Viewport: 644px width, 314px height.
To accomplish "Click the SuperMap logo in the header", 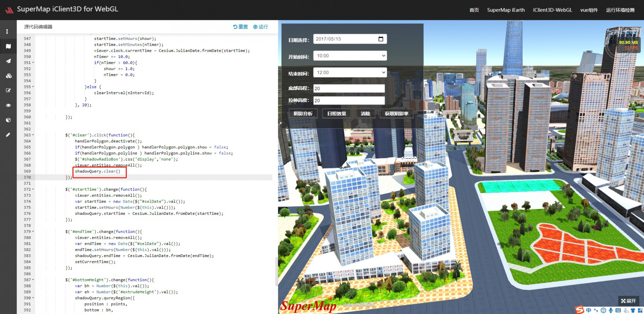I will [9, 10].
